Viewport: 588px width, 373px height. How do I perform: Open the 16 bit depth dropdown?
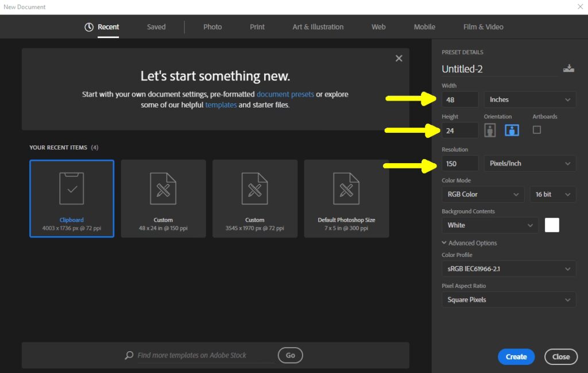[x=552, y=194]
